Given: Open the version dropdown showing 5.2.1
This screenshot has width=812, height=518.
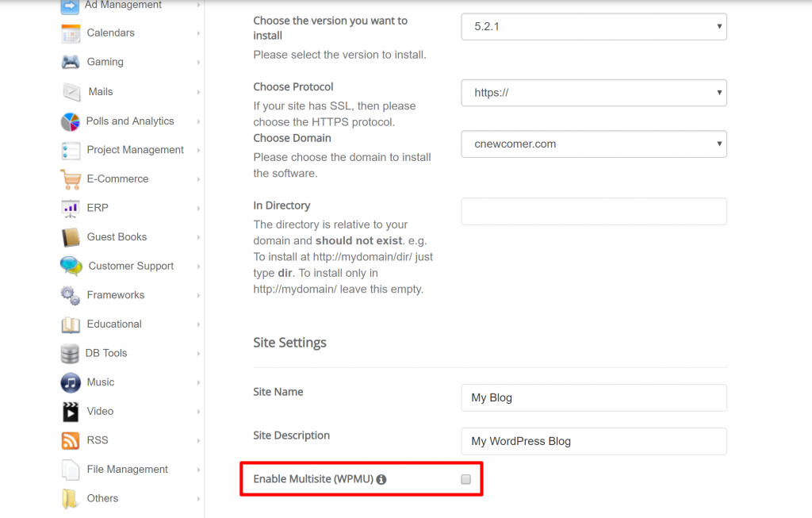Looking at the screenshot, I should pyautogui.click(x=593, y=26).
